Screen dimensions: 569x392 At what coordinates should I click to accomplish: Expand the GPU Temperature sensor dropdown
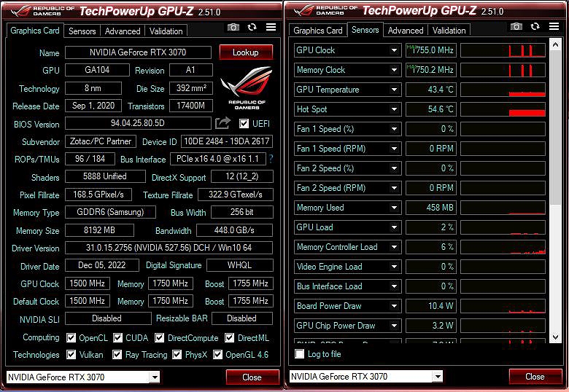point(394,90)
